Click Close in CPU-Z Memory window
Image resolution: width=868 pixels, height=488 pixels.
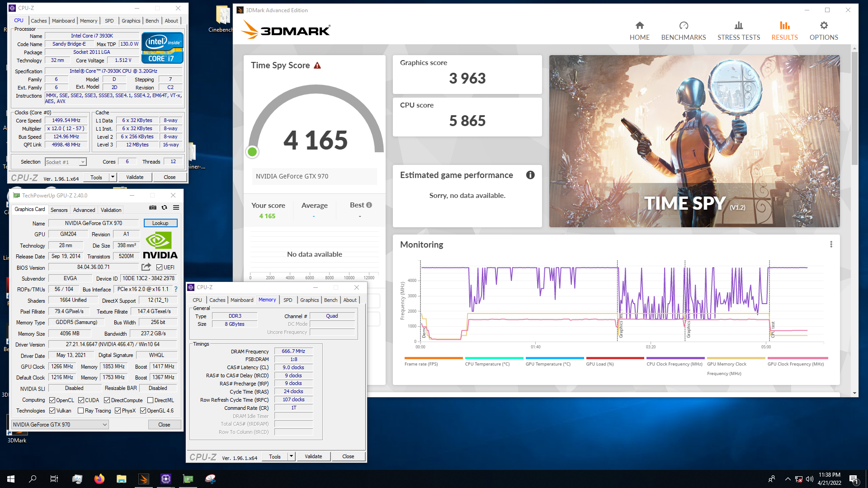[348, 456]
